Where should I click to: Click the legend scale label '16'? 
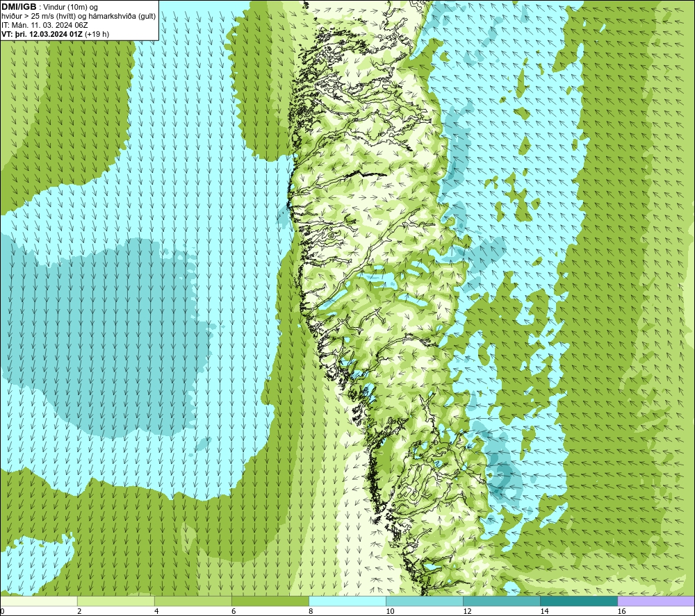click(621, 611)
